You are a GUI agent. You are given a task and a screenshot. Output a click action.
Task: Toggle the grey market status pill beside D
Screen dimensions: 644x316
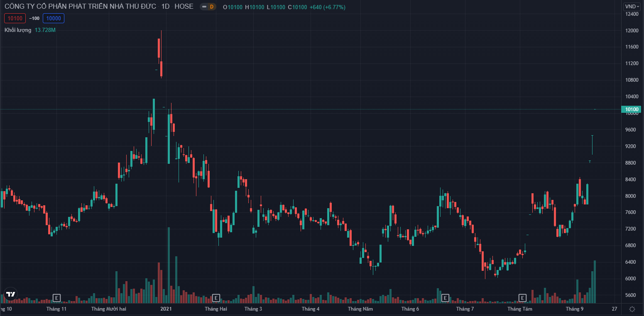tap(204, 7)
